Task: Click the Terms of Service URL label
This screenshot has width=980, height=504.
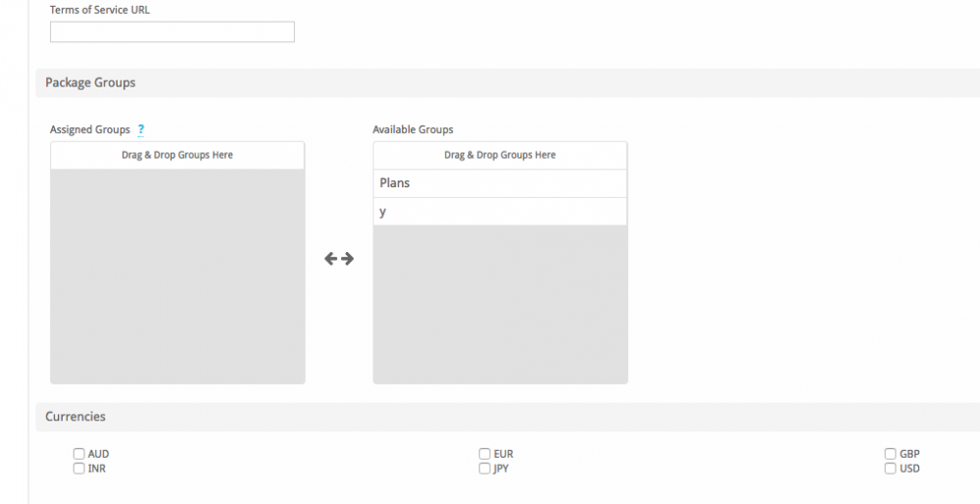Action: tap(100, 10)
